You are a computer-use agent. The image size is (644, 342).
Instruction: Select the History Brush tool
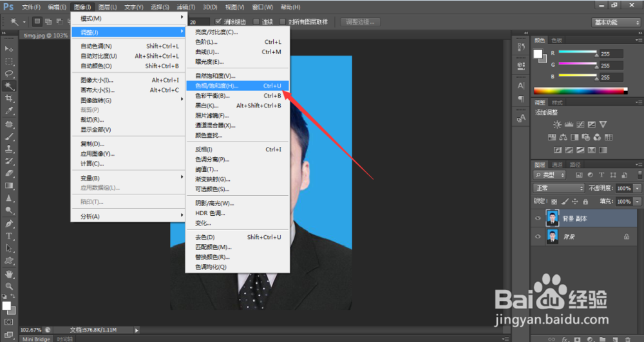tap(8, 161)
